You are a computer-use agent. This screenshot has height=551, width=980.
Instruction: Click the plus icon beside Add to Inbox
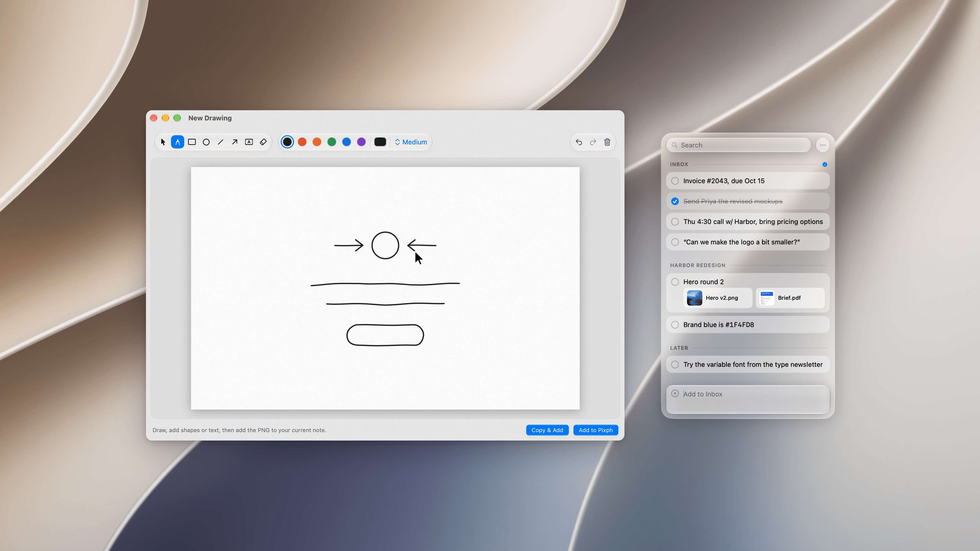(x=675, y=394)
